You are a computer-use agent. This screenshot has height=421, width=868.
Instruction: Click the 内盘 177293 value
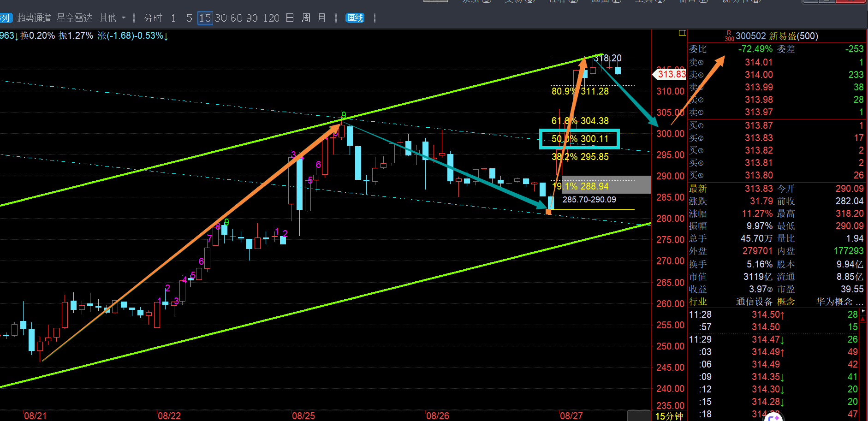tap(849, 251)
